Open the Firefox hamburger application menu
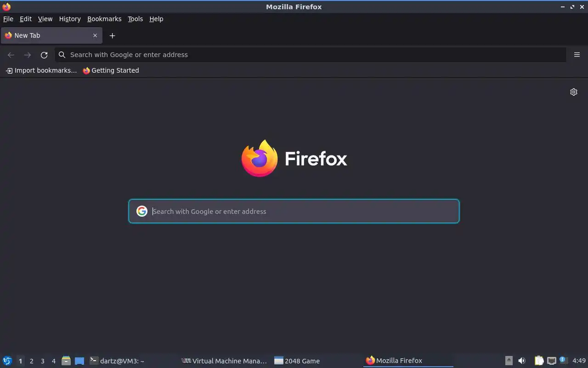Viewport: 588px width, 368px height. point(577,55)
